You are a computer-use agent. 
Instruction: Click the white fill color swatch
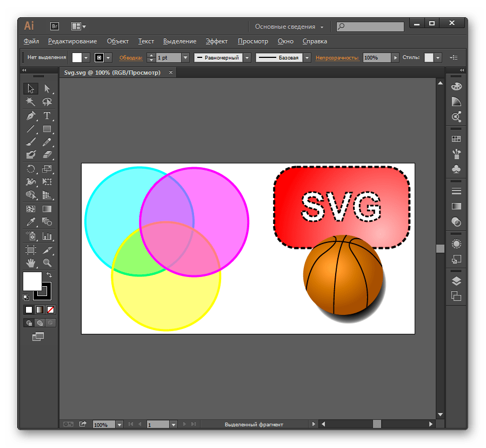click(x=32, y=281)
